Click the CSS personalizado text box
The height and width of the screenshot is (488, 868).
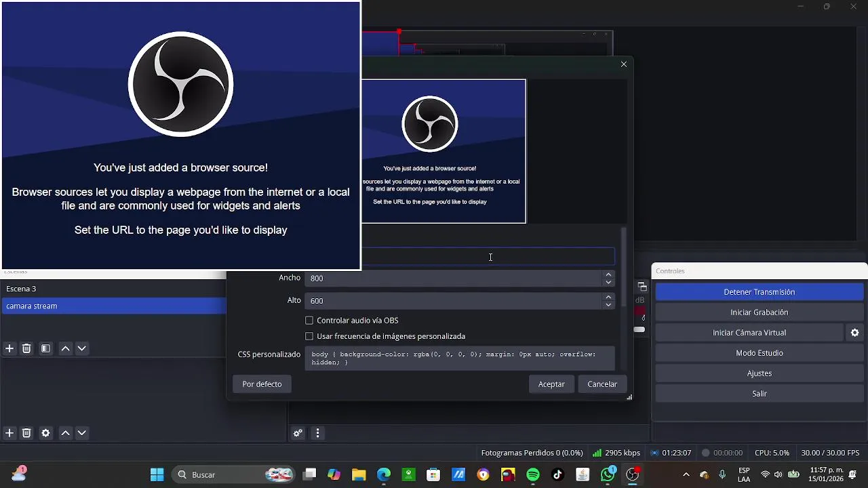point(460,358)
